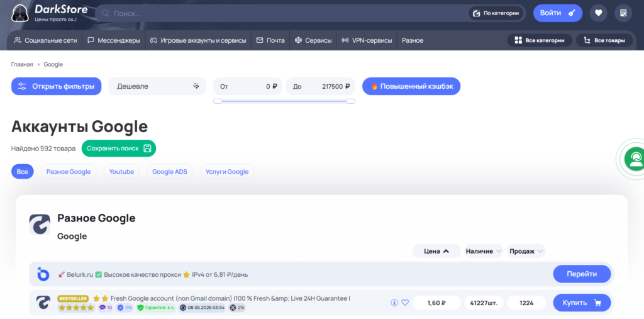This screenshot has width=644, height=319.
Task: Click the Войти login button
Action: (x=558, y=13)
